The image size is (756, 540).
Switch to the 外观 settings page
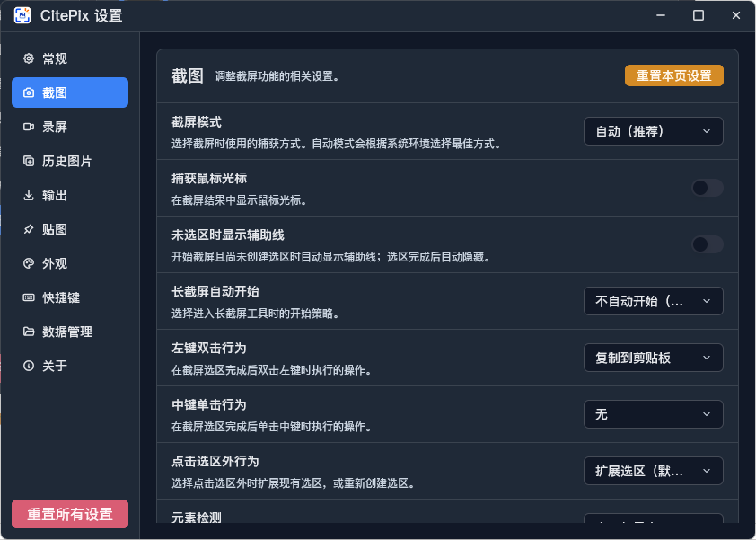pos(70,263)
